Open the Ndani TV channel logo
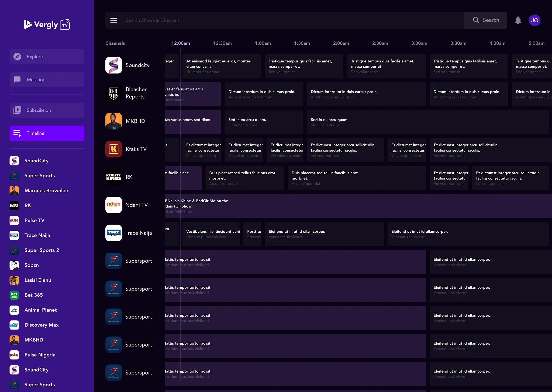 pyautogui.click(x=113, y=205)
